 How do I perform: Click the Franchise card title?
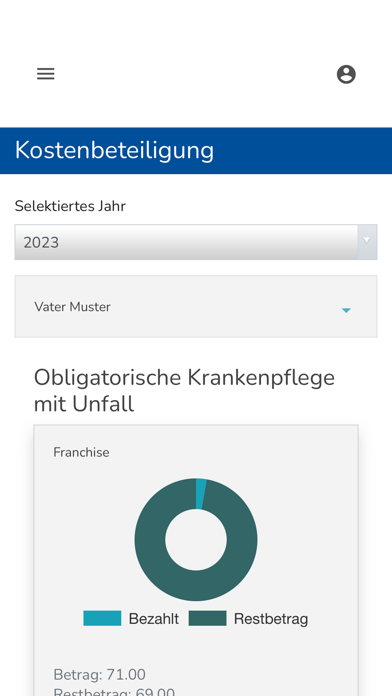[x=81, y=453]
